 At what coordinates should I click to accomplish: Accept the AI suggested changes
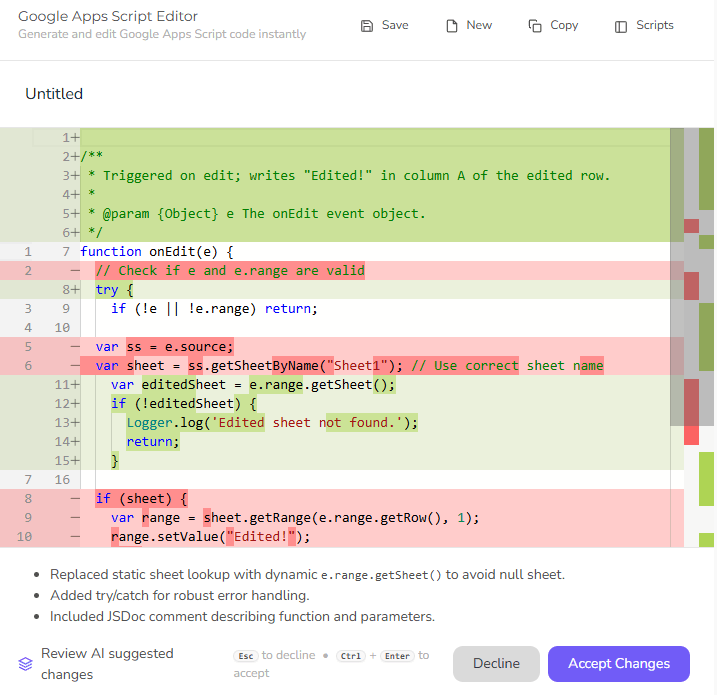coord(619,663)
